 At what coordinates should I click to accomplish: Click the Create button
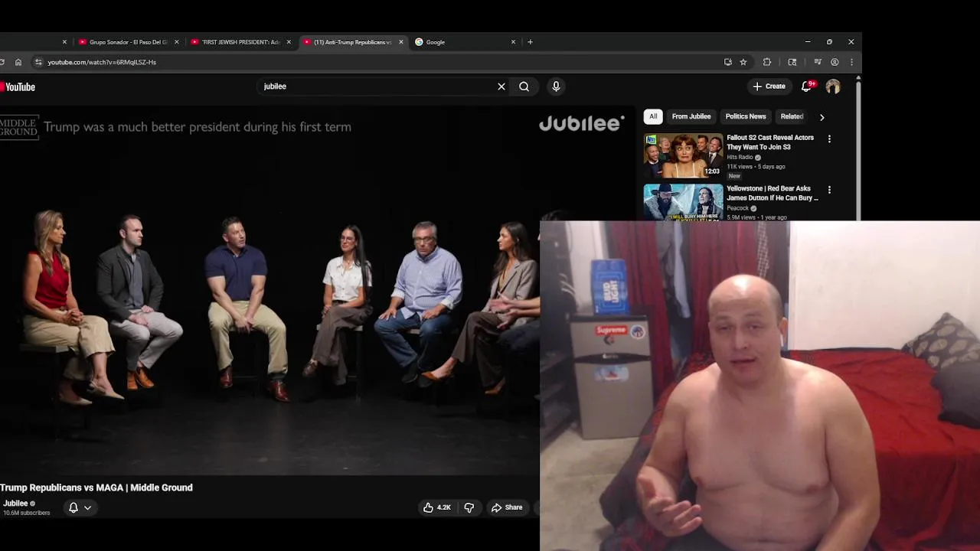coord(769,86)
